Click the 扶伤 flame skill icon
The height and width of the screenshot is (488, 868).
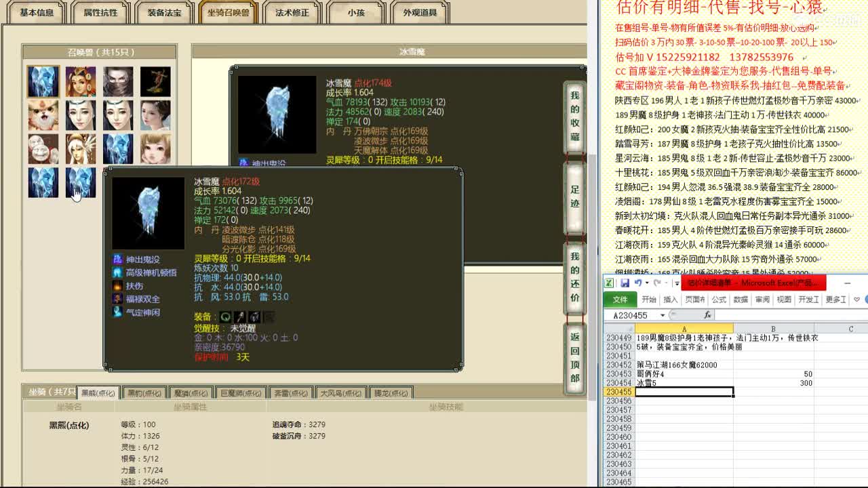tap(117, 286)
